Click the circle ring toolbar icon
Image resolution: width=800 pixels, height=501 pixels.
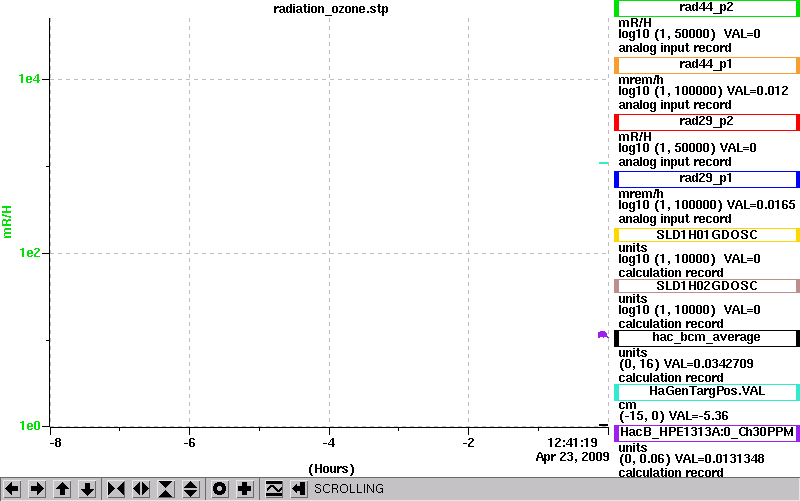[x=219, y=489]
